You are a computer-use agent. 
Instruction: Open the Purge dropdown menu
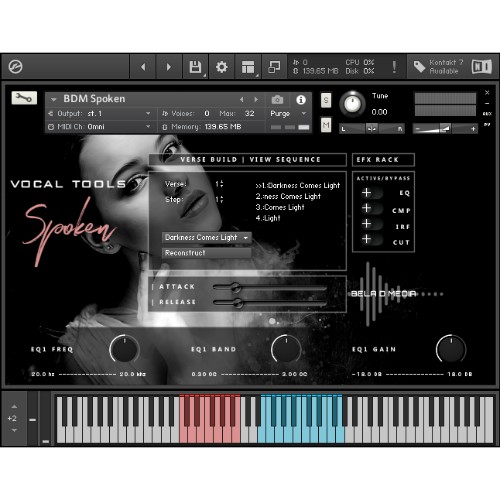click(288, 114)
